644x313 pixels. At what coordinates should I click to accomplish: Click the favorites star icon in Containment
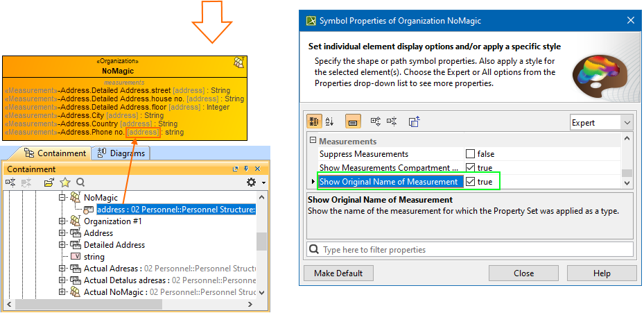click(65, 183)
